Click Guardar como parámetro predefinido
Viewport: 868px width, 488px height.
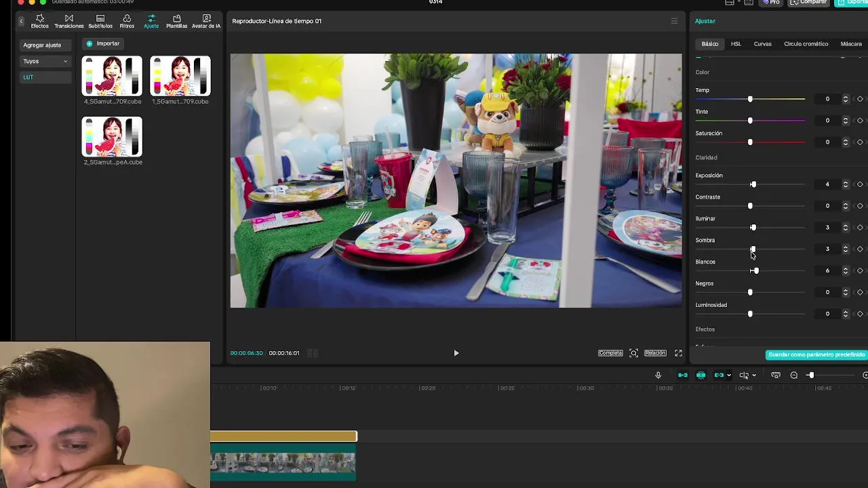coord(816,355)
